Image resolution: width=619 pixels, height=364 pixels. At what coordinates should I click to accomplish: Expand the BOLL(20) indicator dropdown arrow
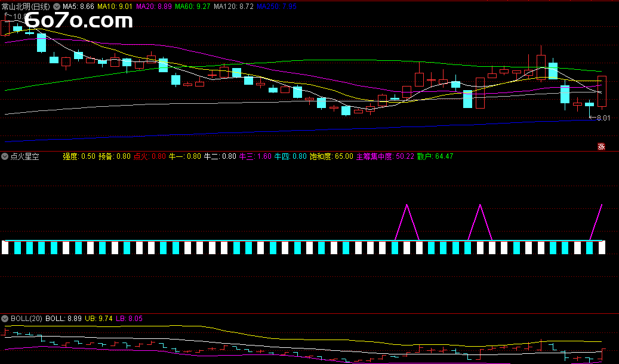coord(5,318)
